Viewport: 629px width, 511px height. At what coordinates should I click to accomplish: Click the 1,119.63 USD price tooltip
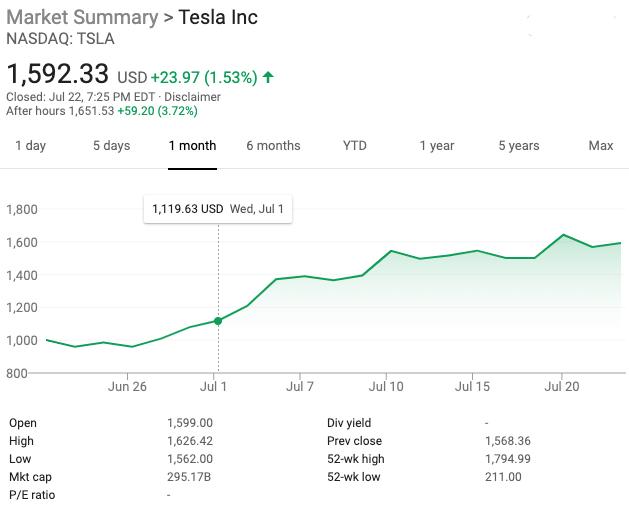tap(187, 210)
